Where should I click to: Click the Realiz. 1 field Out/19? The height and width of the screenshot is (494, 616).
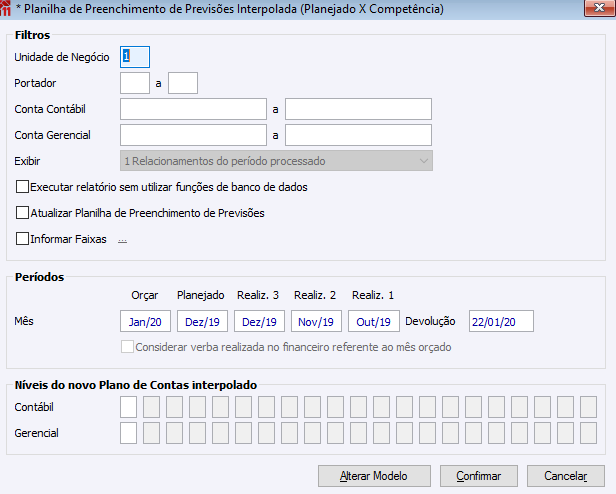(374, 321)
